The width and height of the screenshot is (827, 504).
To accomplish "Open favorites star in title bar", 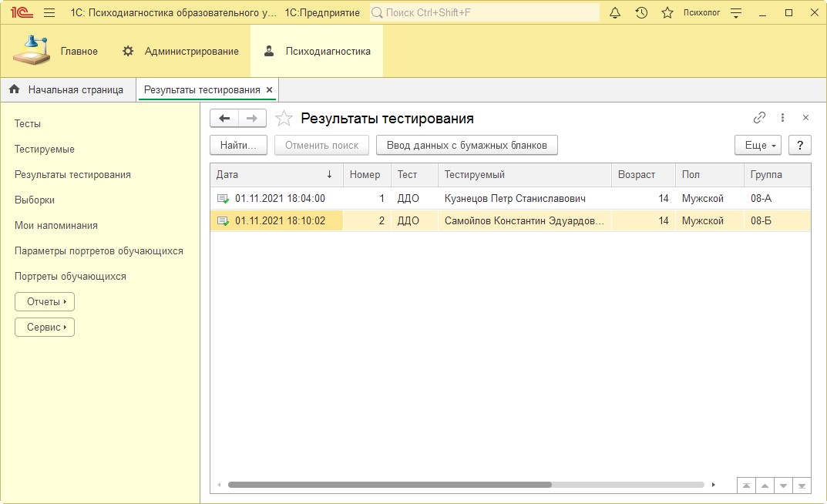I will tap(667, 12).
